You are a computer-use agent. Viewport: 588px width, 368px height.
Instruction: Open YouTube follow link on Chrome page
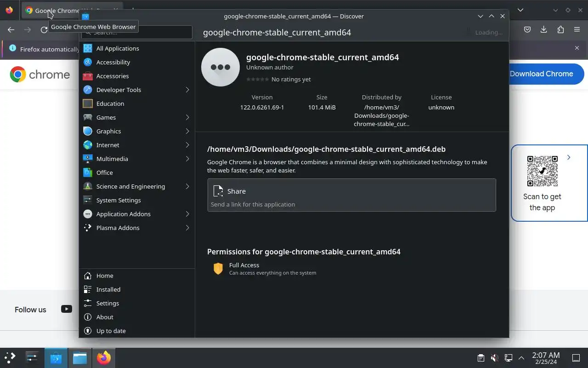(x=67, y=309)
